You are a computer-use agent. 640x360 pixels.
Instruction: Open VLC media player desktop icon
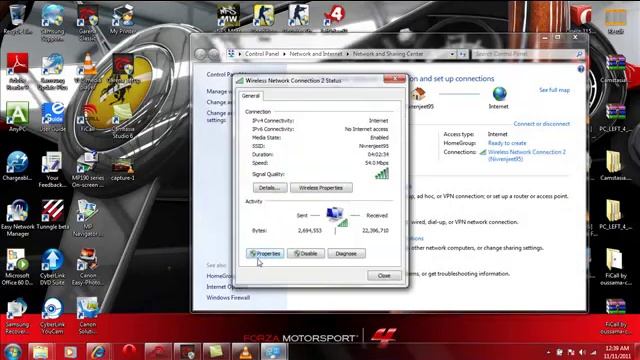[x=87, y=71]
